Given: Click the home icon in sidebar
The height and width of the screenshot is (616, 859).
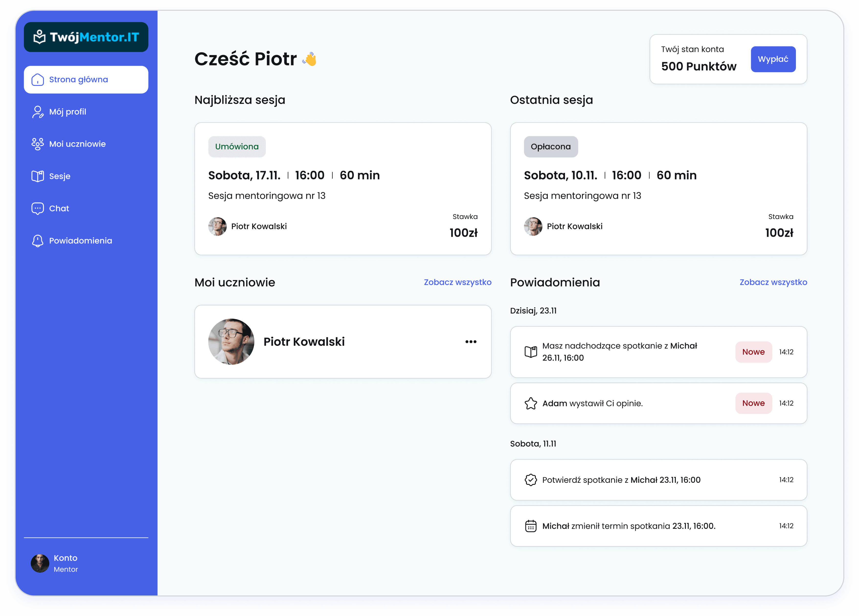Looking at the screenshot, I should (37, 80).
